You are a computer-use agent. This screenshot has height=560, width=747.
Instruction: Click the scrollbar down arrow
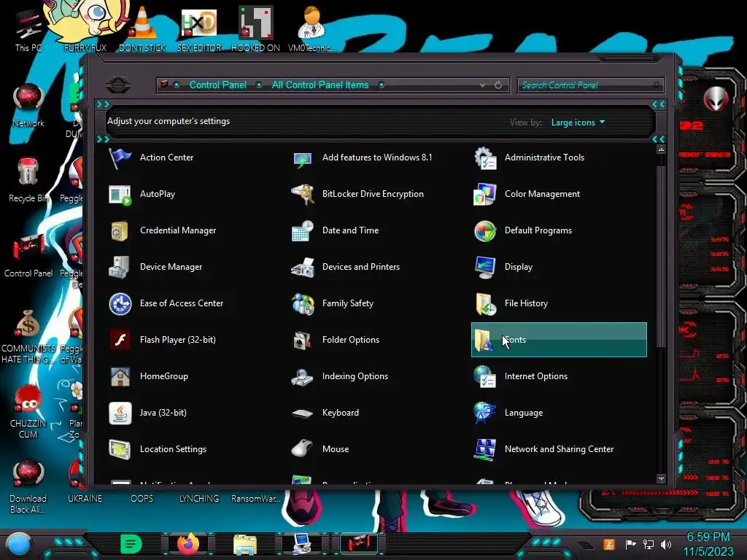[661, 478]
